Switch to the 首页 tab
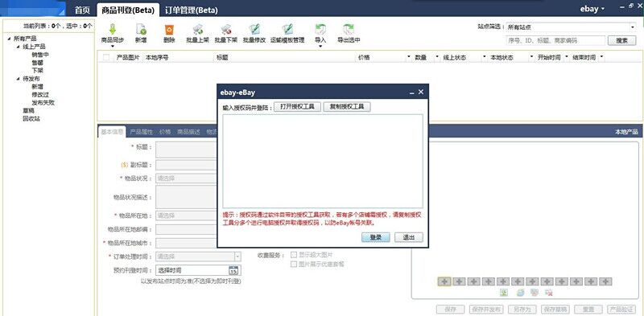Viewport: 644px width, 316px height. tap(82, 10)
